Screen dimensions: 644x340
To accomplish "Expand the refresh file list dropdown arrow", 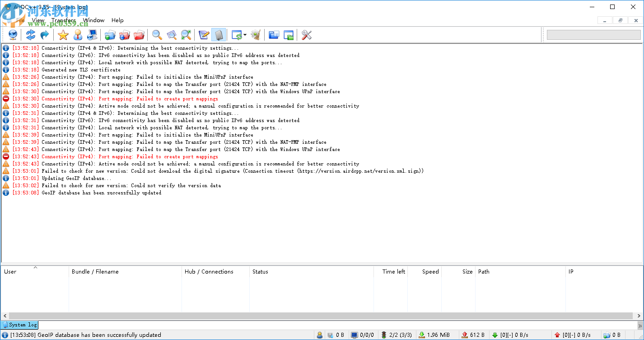I will click(x=245, y=35).
